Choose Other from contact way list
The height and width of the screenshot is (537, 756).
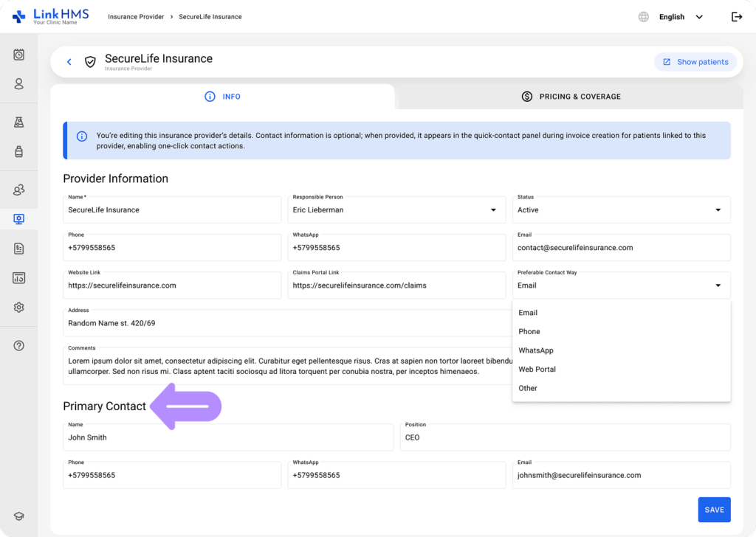click(621, 388)
